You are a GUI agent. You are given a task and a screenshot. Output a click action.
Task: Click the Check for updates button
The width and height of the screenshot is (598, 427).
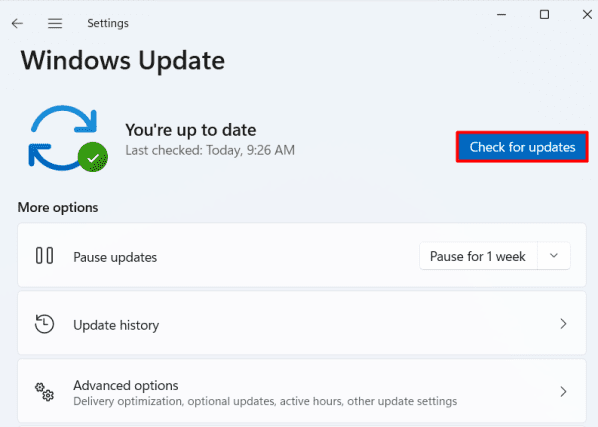[x=522, y=147]
